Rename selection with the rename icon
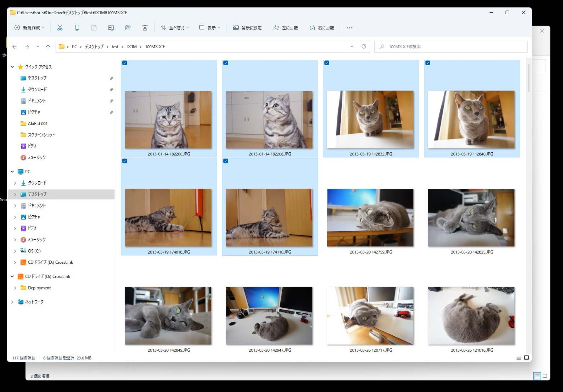Screen dimensions: 563x392 [111, 28]
